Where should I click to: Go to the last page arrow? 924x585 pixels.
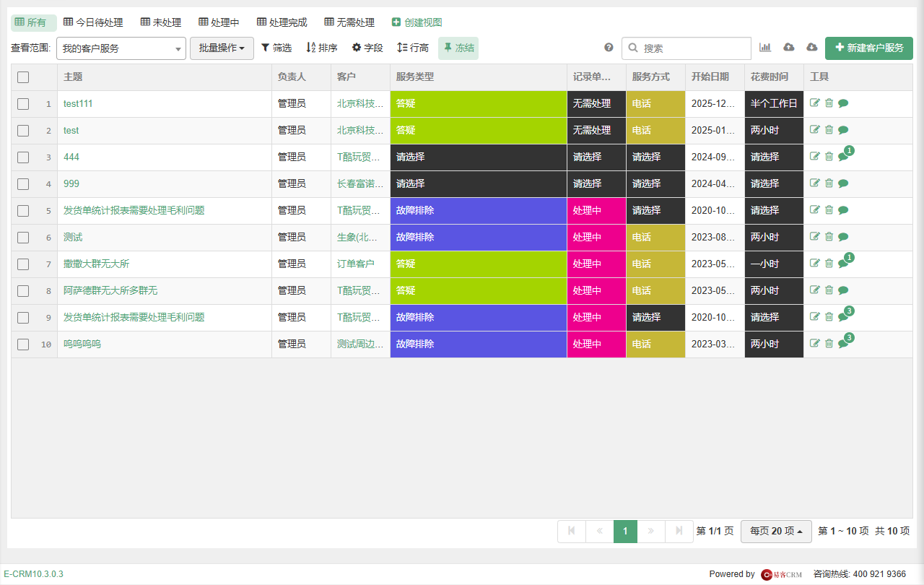click(x=679, y=532)
